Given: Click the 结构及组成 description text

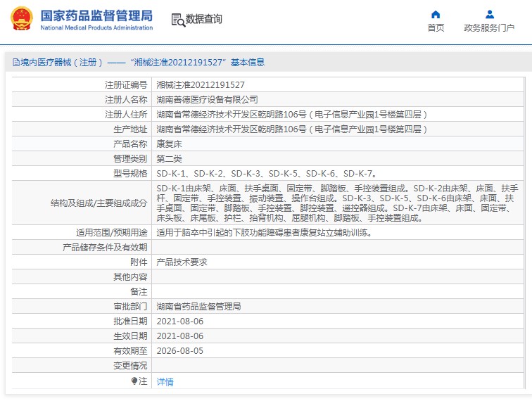Looking at the screenshot, I should (337, 203).
